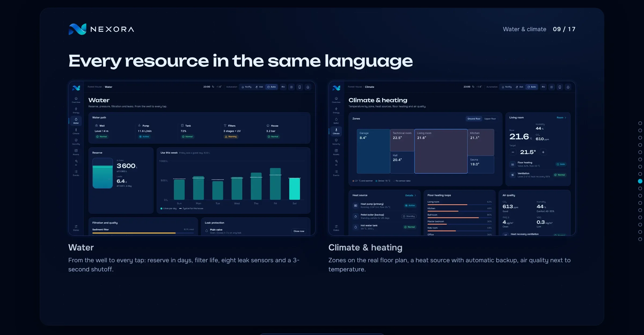Open Energy in the Water screenshot sidebar
644x335 pixels.
76,110
